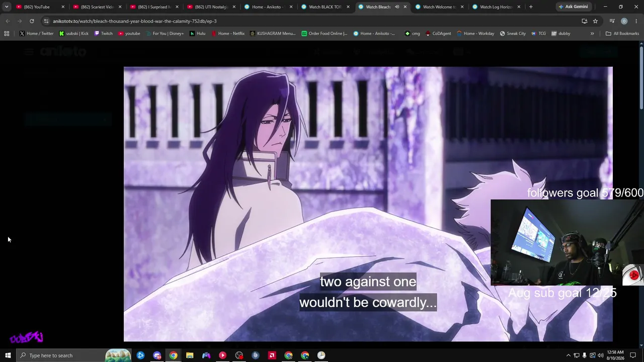The height and width of the screenshot is (362, 644).
Task: Open the For You | Disney+ bookmark
Action: (165, 34)
